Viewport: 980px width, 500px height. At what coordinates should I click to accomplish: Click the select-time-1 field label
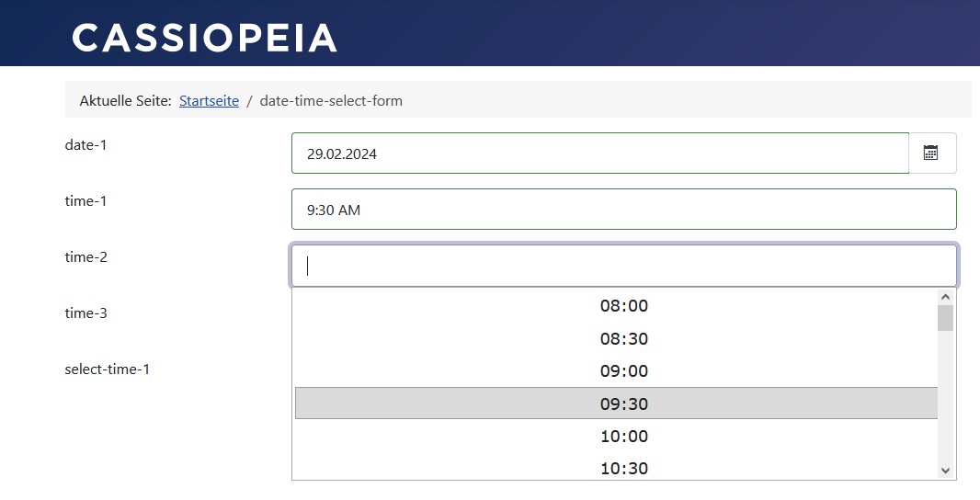pyautogui.click(x=108, y=369)
